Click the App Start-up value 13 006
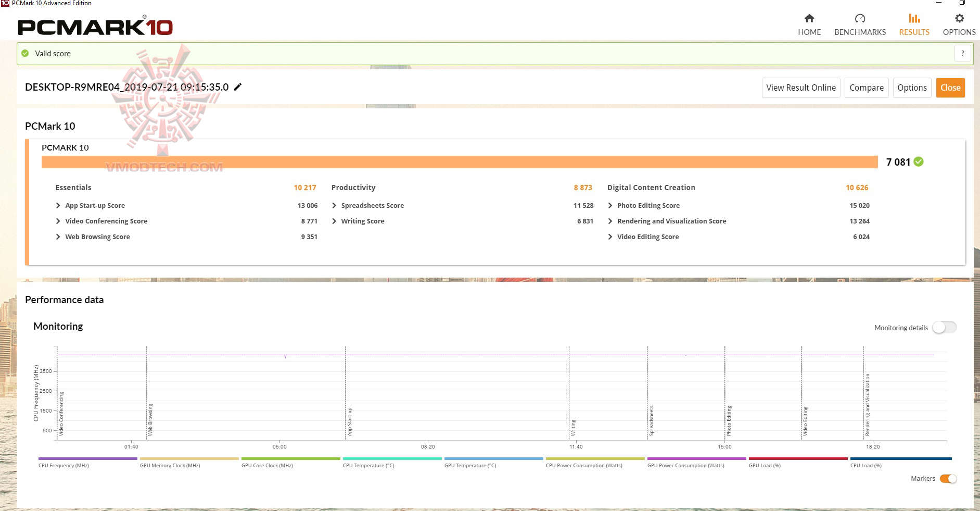Image resolution: width=980 pixels, height=511 pixels. coord(308,206)
